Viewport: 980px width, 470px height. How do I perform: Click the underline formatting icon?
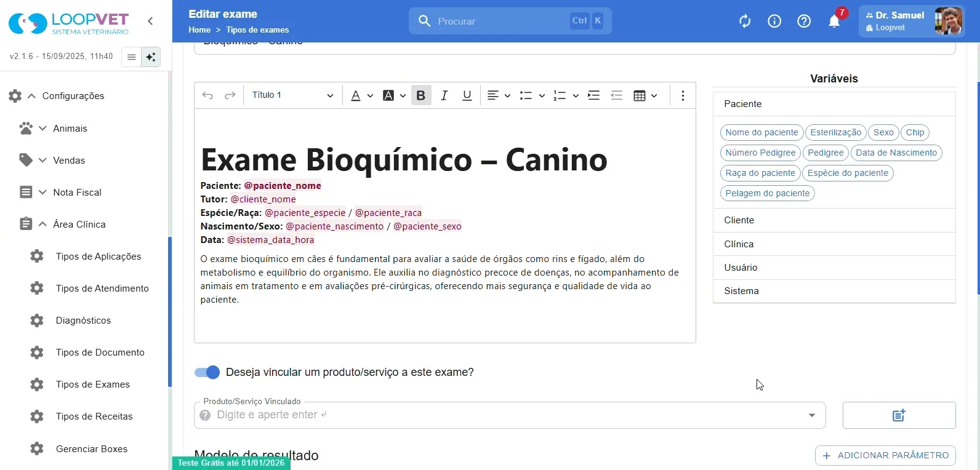[x=467, y=95]
